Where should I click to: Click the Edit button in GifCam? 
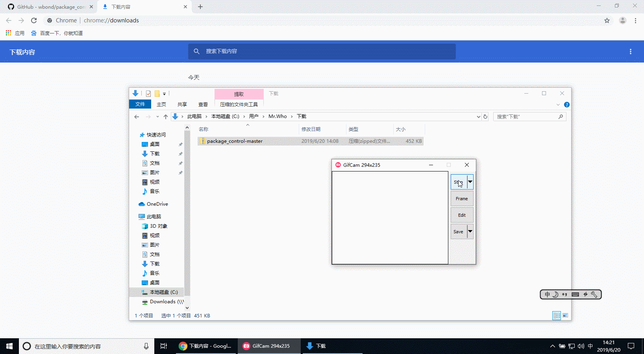462,215
